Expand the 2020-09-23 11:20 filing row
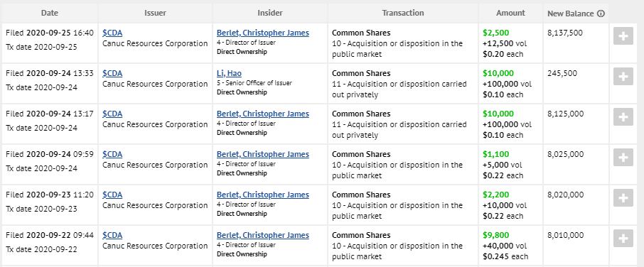 coord(623,198)
